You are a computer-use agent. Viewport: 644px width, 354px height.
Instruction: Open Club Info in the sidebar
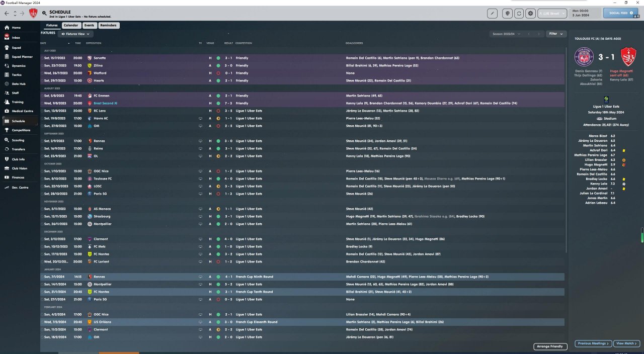coord(20,159)
